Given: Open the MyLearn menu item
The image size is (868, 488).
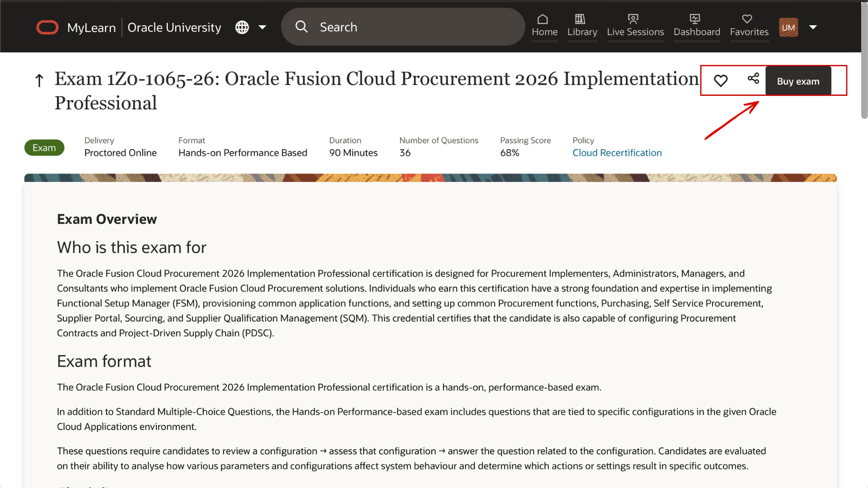Looking at the screenshot, I should click(92, 27).
